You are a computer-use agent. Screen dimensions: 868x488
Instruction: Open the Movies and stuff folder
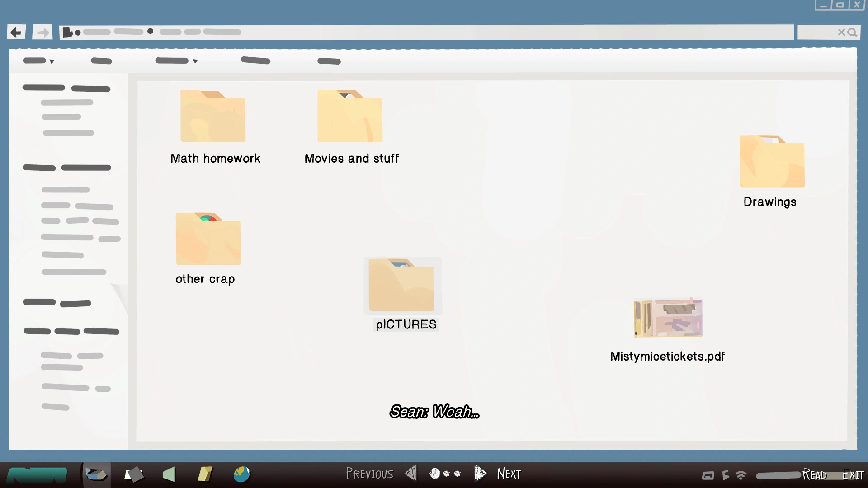tap(350, 117)
